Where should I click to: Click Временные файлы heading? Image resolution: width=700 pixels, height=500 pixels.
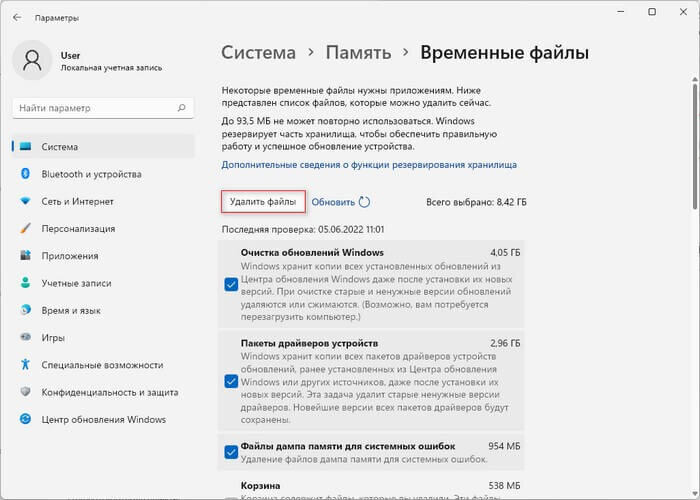504,53
